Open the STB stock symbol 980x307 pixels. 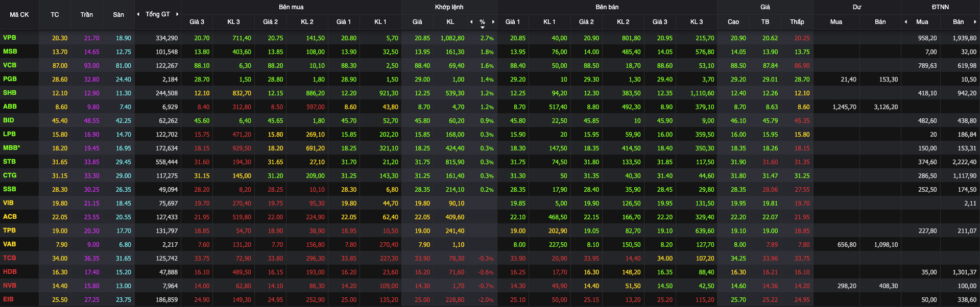click(9, 162)
